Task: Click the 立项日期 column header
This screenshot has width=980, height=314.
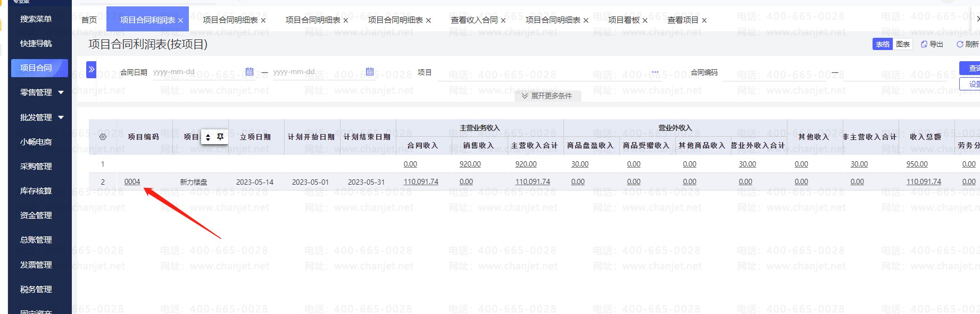Action: coord(255,137)
